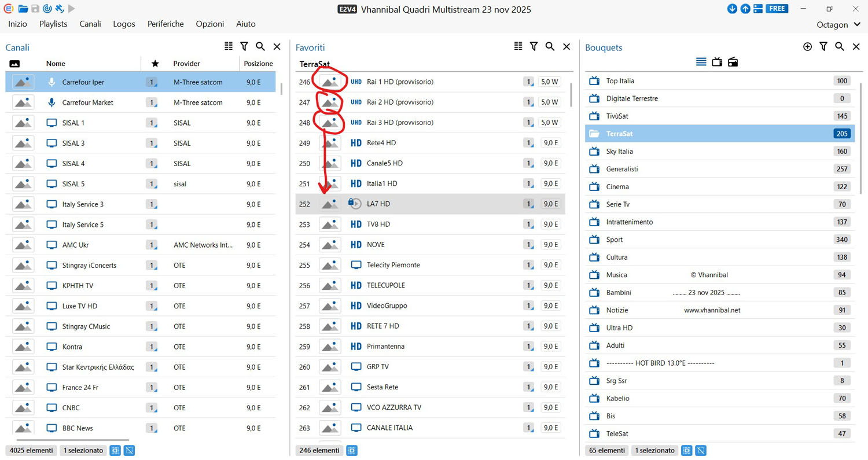Click the logo thumbnail of SISAL 1

click(23, 123)
